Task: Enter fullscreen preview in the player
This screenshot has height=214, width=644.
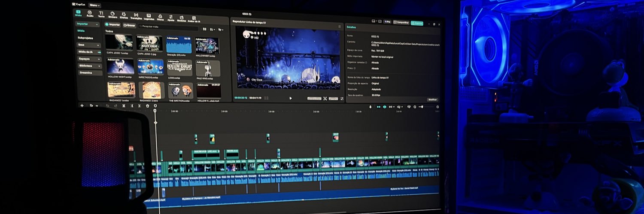Action: (x=342, y=99)
